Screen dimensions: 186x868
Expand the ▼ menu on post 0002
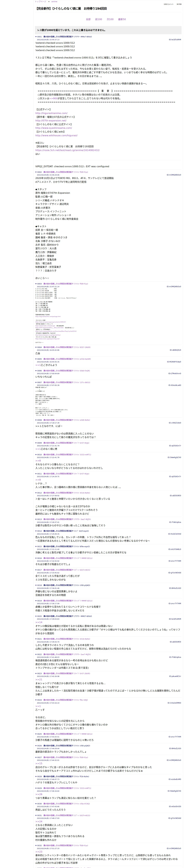point(36,172)
